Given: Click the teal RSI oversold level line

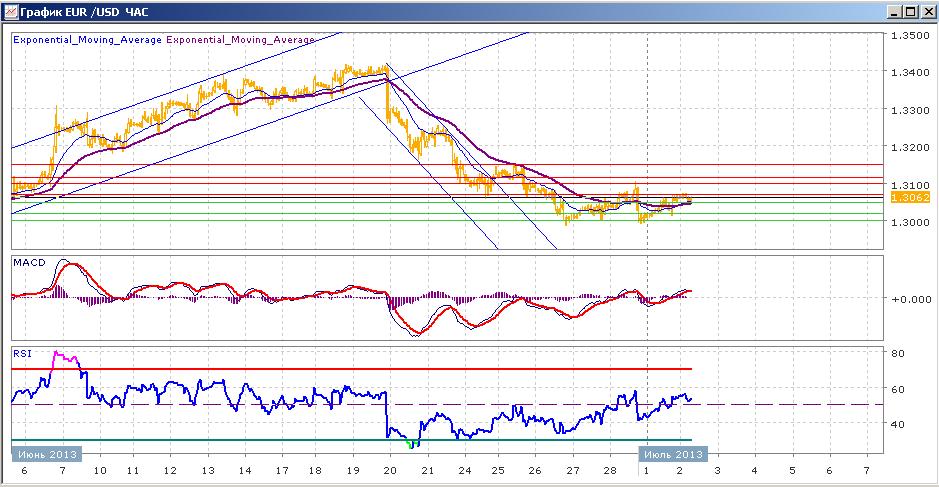Looking at the screenshot, I should (x=352, y=440).
